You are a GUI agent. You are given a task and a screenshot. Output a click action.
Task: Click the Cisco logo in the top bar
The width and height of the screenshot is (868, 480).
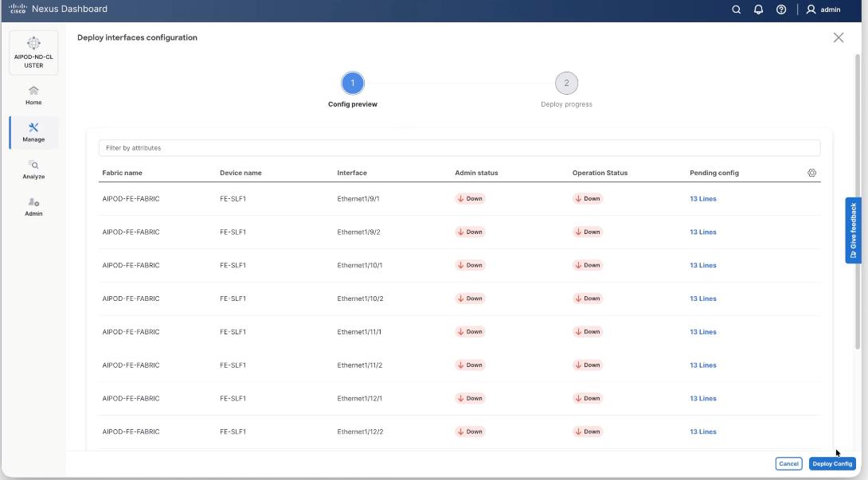[x=19, y=9]
